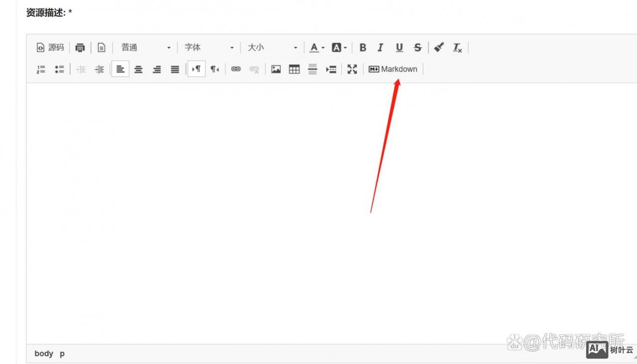Expand the 大小 font size dropdown
Viewport: 637px width, 364px height.
point(272,48)
